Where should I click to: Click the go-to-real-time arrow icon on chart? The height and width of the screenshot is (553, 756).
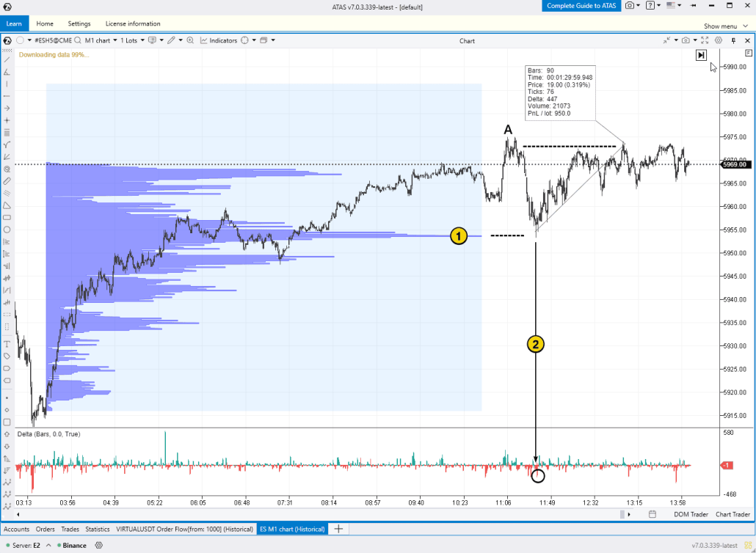tap(701, 55)
